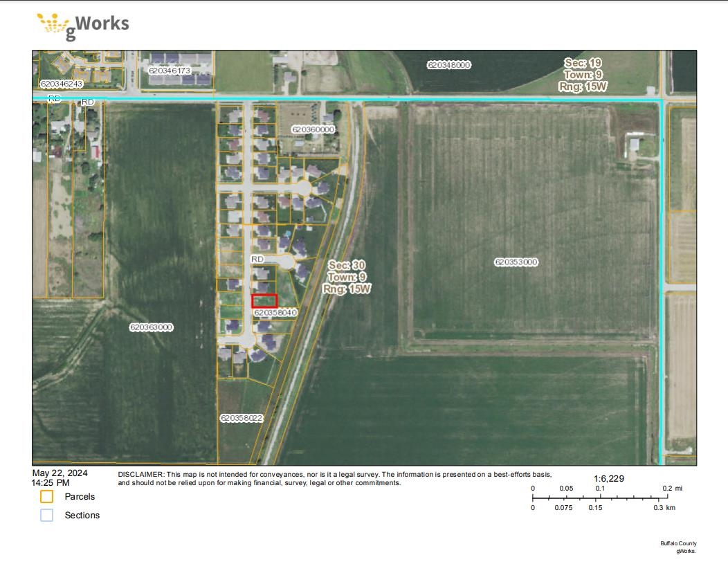Click the 1:6,229 scale text
728x564 pixels.
[609, 478]
